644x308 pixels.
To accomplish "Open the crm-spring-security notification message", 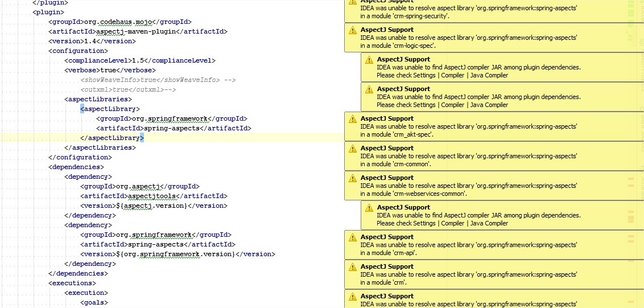I will pyautogui.click(x=469, y=12).
